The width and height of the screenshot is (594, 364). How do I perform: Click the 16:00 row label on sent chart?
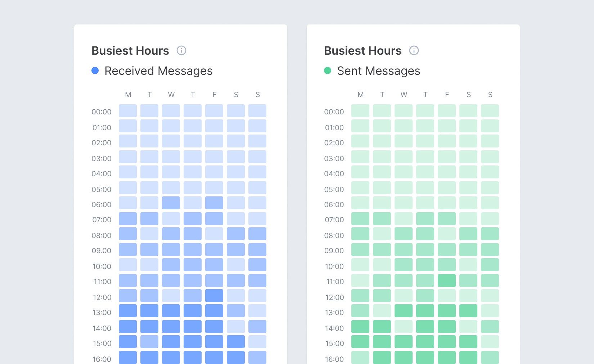tap(334, 359)
